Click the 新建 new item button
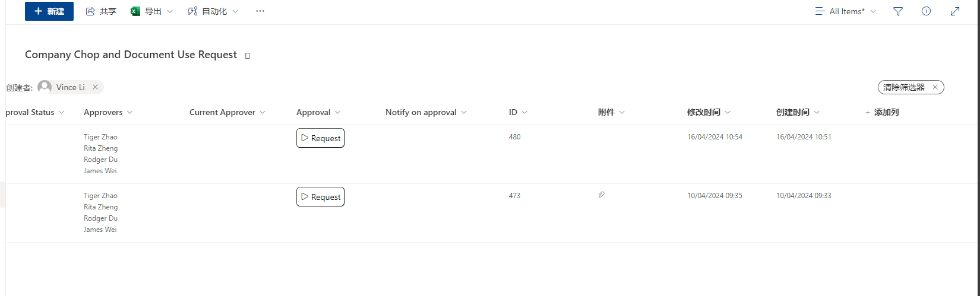The height and width of the screenshot is (296, 980). click(49, 11)
